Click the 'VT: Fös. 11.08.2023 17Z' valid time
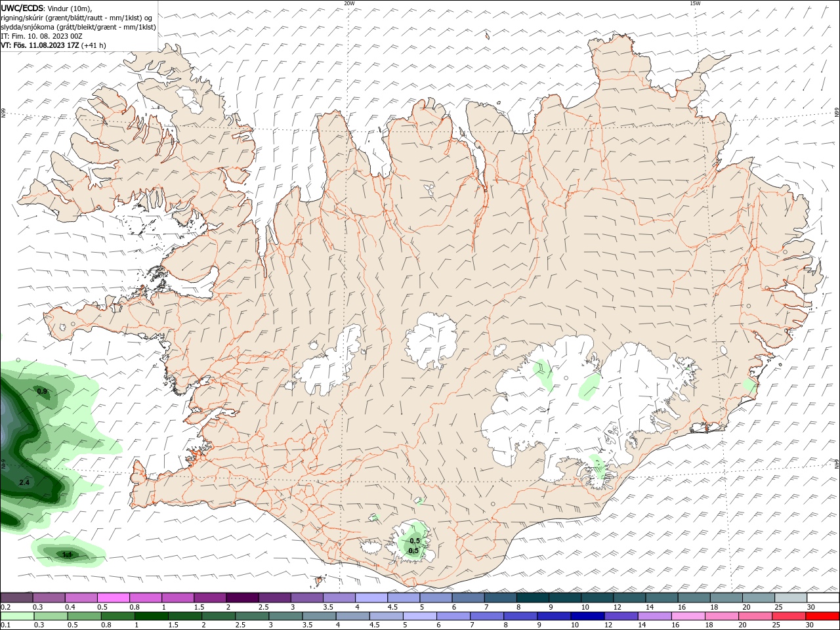This screenshot has height=630, width=840. [x=40, y=45]
